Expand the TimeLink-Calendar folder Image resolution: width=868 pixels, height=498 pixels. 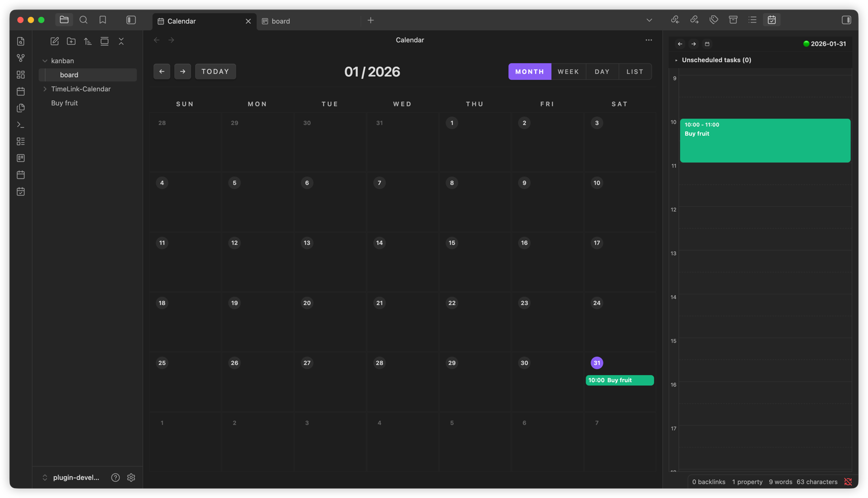pos(45,89)
